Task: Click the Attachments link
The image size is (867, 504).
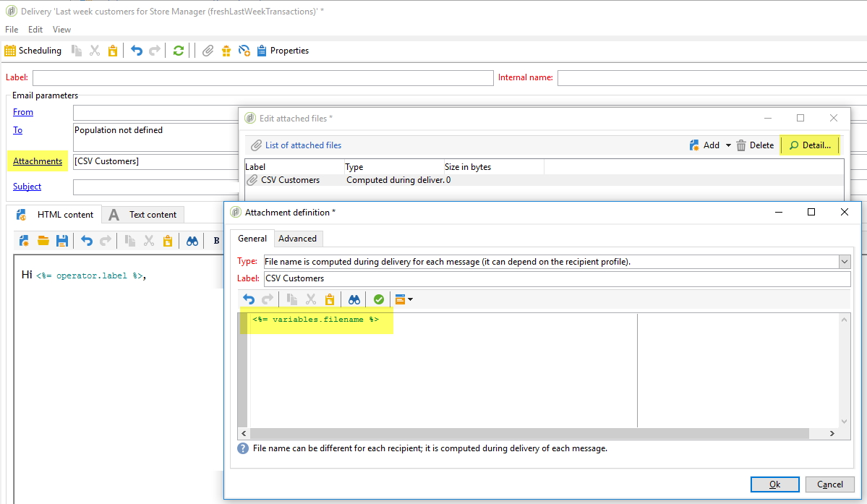Action: click(x=38, y=161)
